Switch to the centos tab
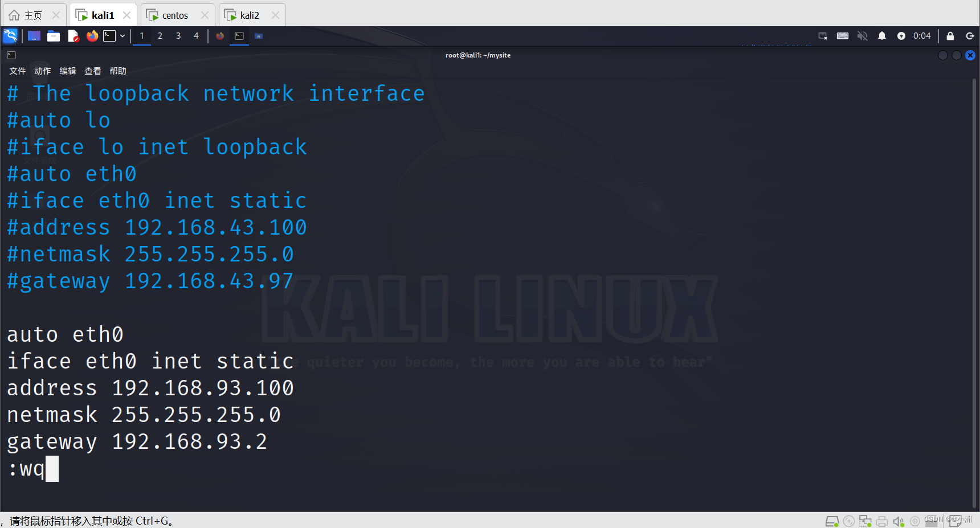The image size is (980, 528). [174, 15]
